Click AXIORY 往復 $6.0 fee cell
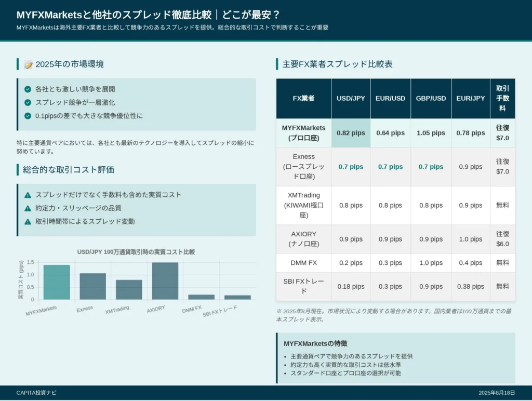 click(x=502, y=239)
